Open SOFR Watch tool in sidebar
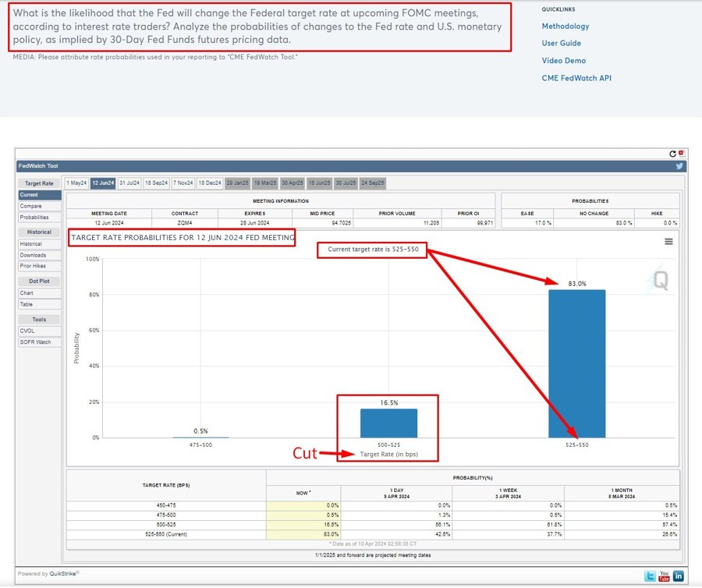702x588 pixels. [x=40, y=342]
